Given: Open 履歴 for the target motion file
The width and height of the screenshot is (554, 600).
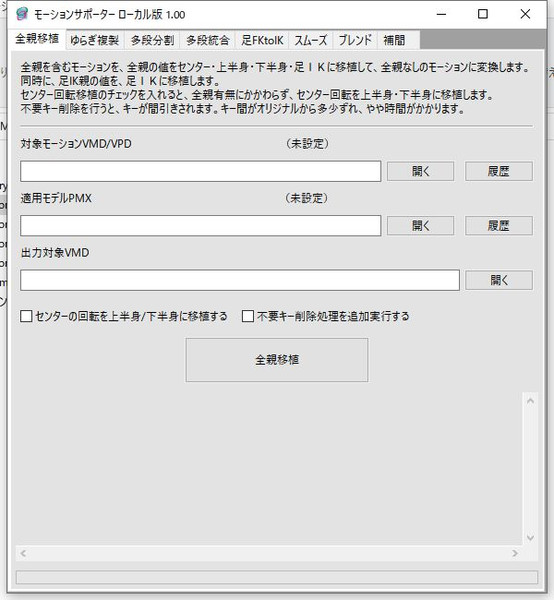Looking at the screenshot, I should [x=499, y=171].
